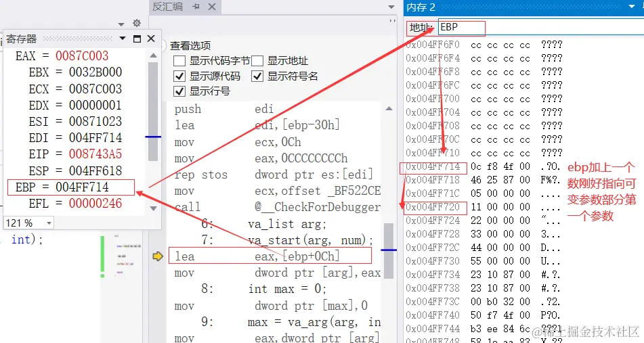The image size is (644, 343).
Task: Select the ESP = 004FF618 register row
Action: 75,170
